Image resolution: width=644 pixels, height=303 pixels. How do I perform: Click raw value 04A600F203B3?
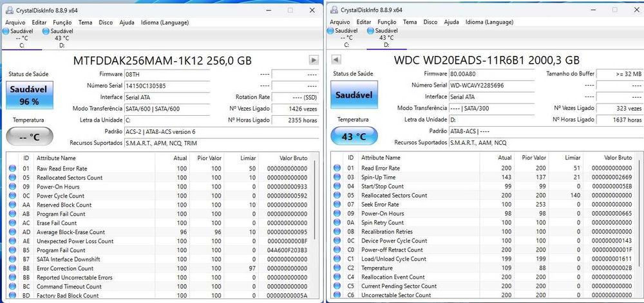coord(287,250)
